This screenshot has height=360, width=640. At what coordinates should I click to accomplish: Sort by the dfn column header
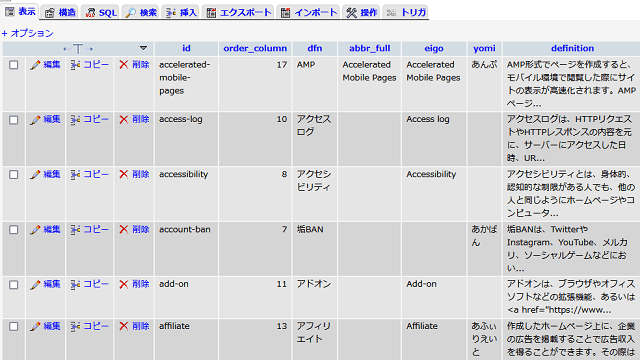pos(315,48)
